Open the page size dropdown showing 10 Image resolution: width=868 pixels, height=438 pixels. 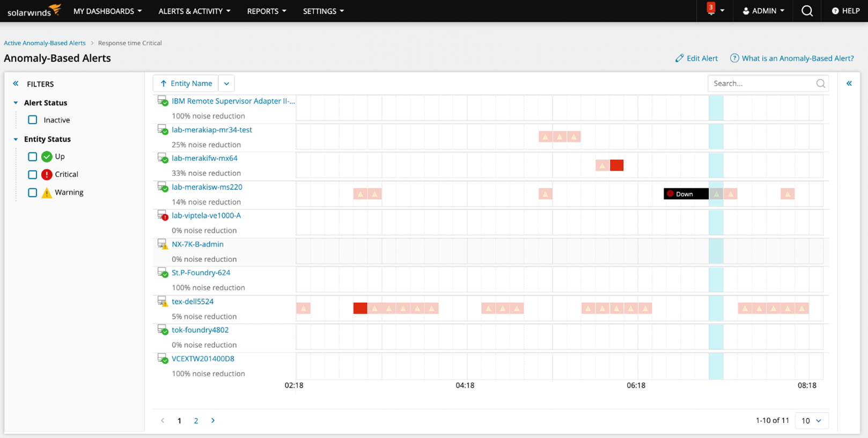[x=811, y=420]
